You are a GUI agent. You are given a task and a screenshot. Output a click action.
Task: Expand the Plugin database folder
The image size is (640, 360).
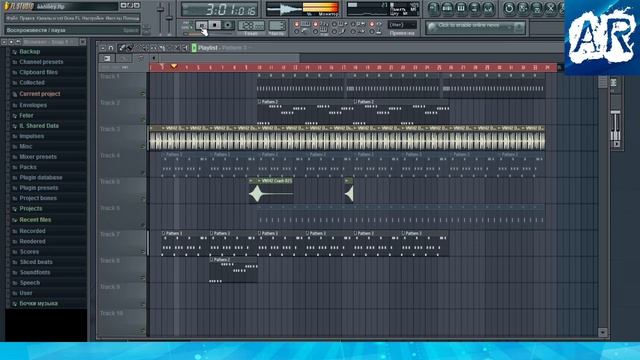pos(41,178)
